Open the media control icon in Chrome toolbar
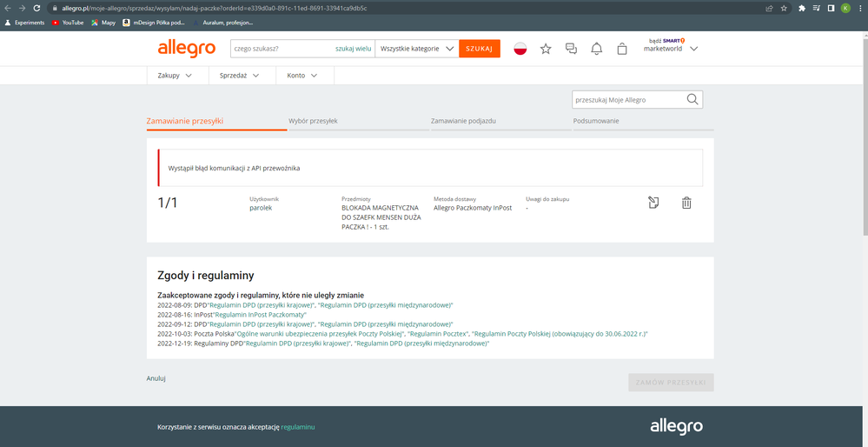 tap(817, 9)
